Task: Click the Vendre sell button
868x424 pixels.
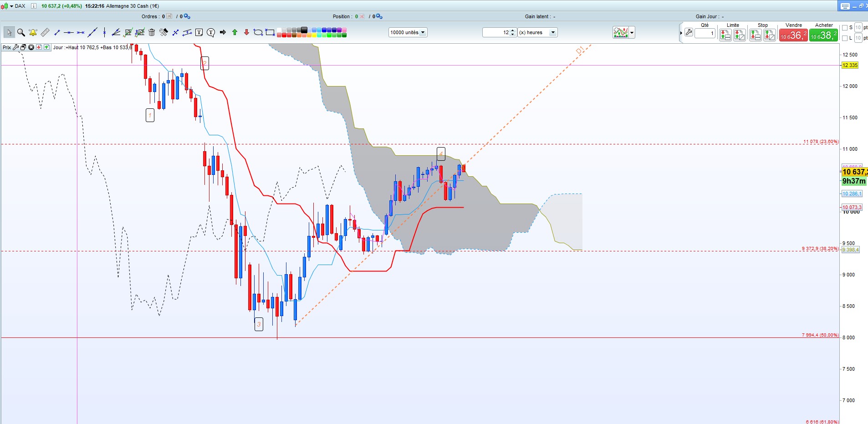Action: (793, 35)
